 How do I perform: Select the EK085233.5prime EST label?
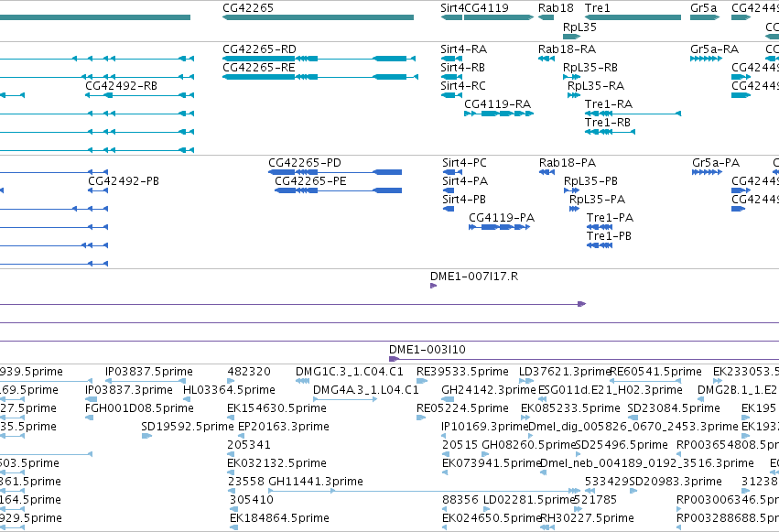coord(570,408)
